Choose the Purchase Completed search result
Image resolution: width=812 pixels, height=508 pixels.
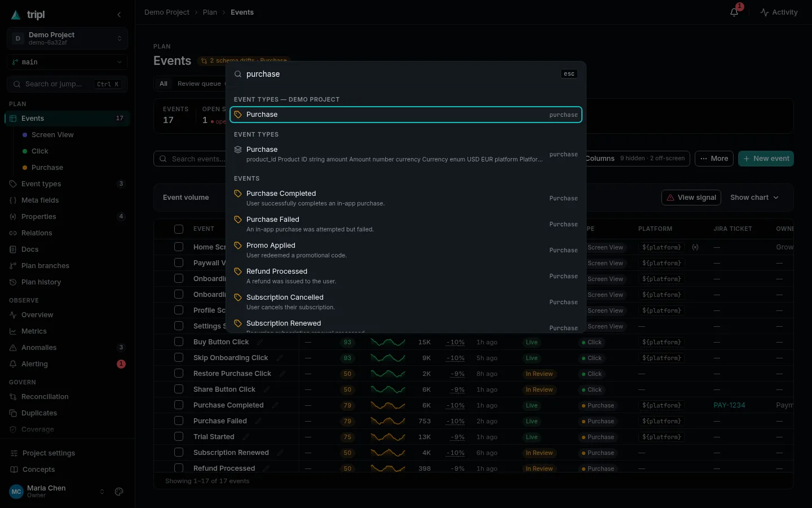tap(406, 198)
